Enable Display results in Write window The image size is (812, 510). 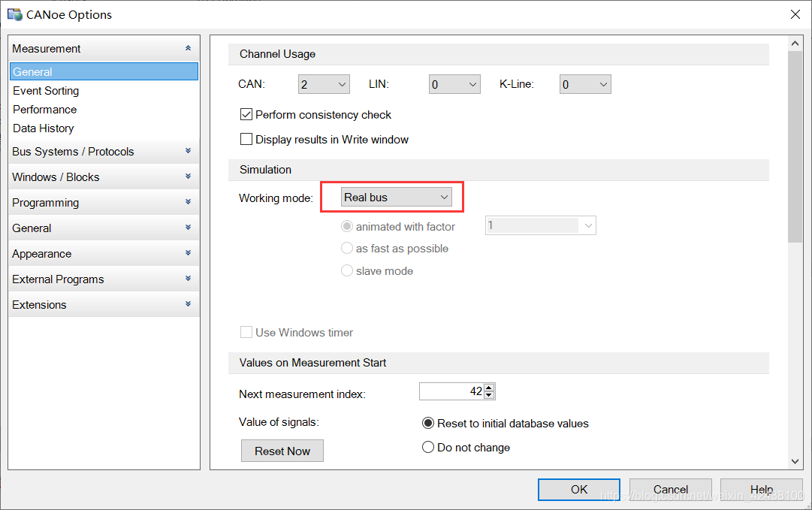coord(246,139)
